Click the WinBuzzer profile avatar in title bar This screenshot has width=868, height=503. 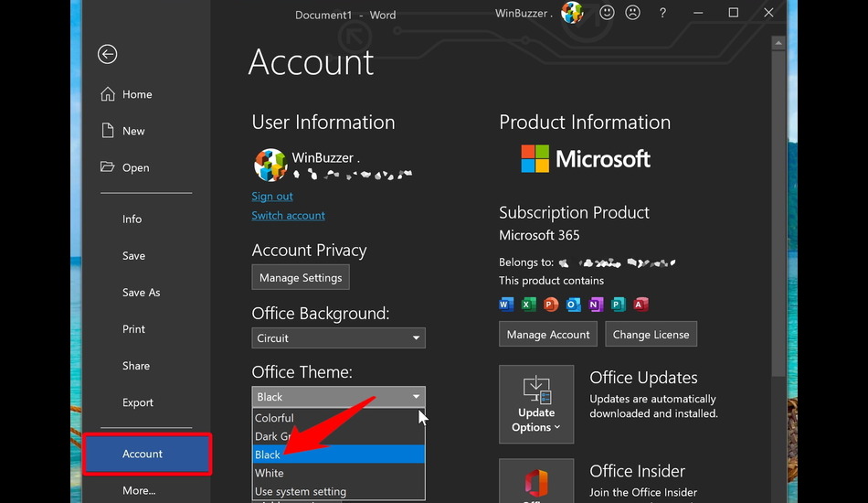pyautogui.click(x=572, y=13)
